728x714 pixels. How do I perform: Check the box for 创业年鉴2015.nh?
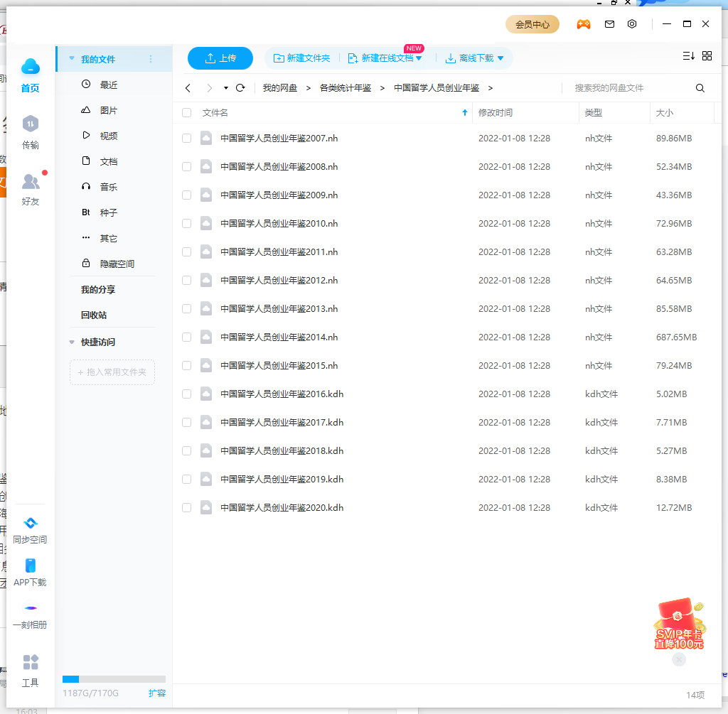pyautogui.click(x=187, y=366)
